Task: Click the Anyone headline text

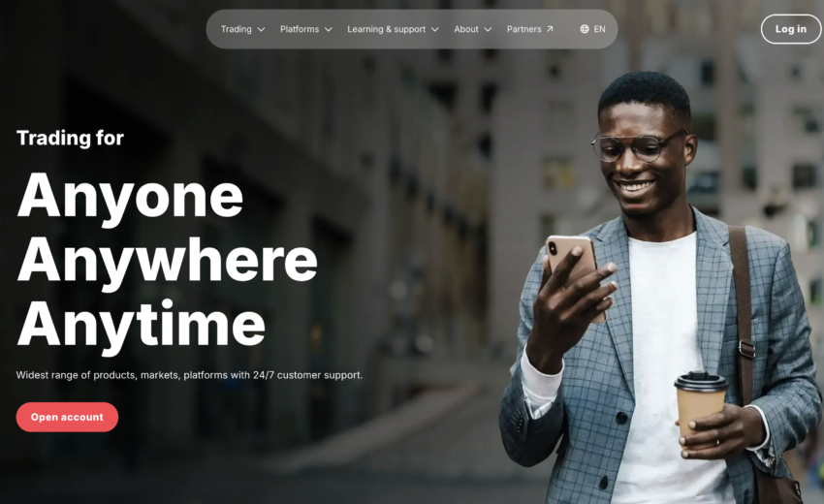Action: pyautogui.click(x=130, y=196)
